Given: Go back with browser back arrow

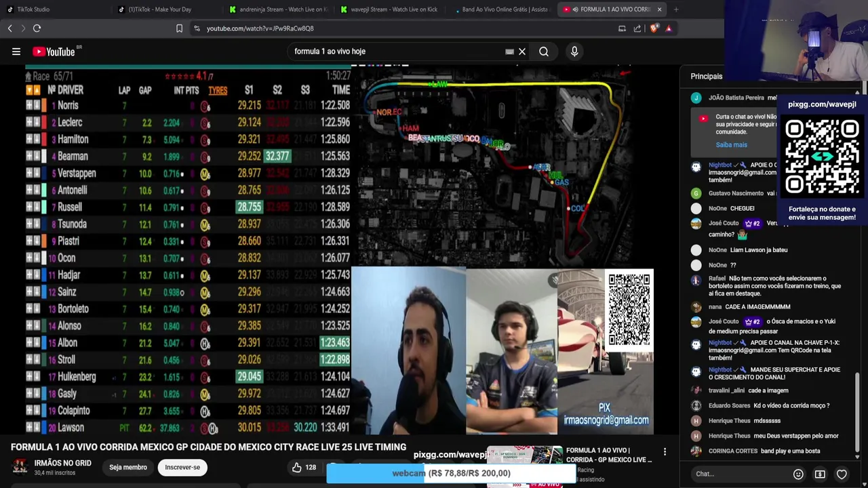Looking at the screenshot, I should tap(10, 28).
